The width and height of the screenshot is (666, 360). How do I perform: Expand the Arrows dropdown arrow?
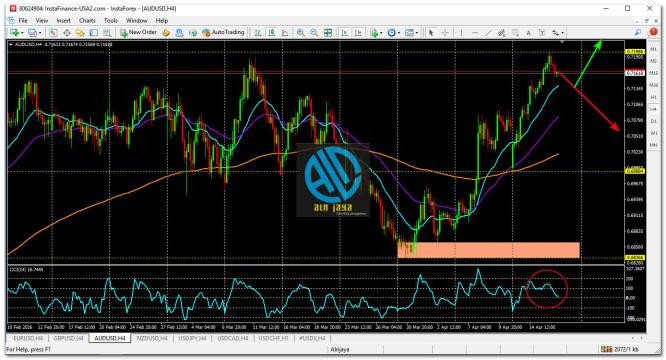click(562, 33)
